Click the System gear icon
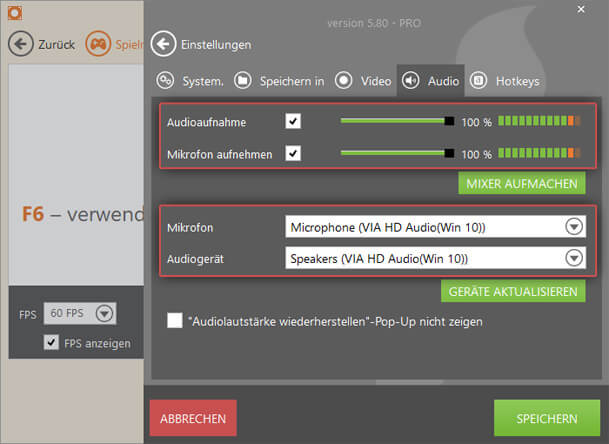 (x=166, y=80)
